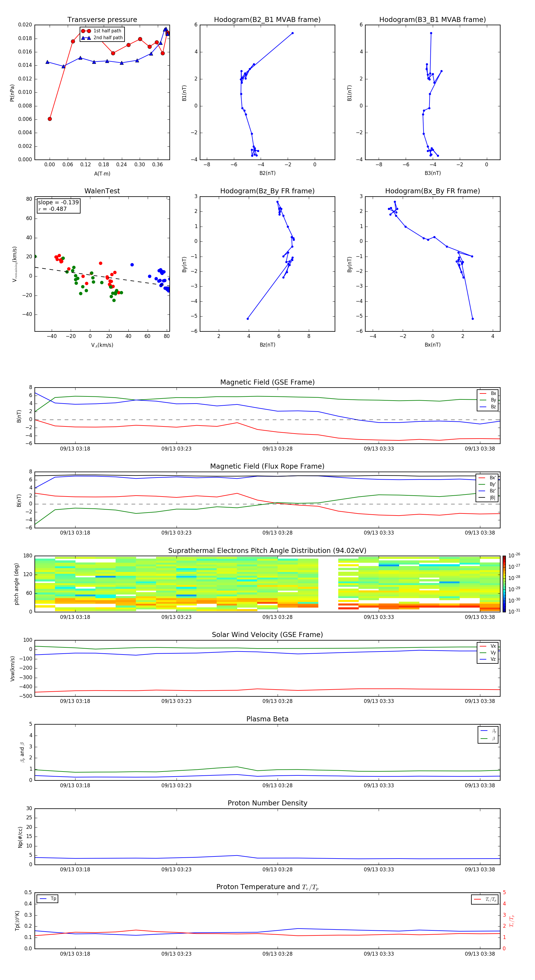This screenshot has height=980, width=535.
Task: Click the 'B3(nT)' x-axis label
Action: [432, 173]
